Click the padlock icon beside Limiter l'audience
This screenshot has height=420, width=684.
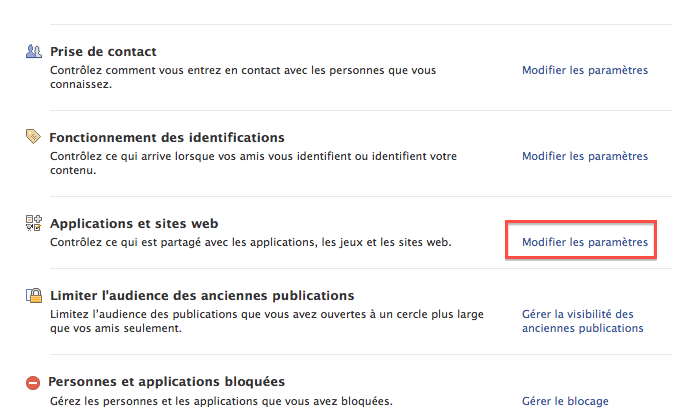[x=33, y=296]
